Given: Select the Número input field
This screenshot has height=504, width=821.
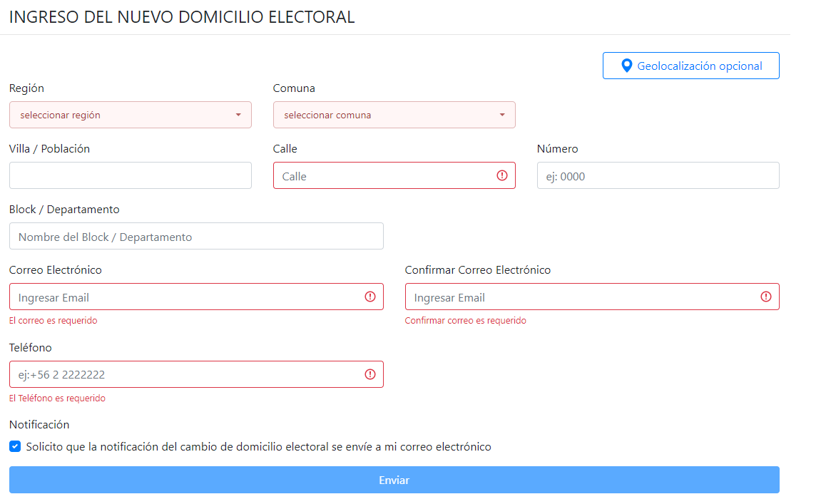Looking at the screenshot, I should (658, 175).
